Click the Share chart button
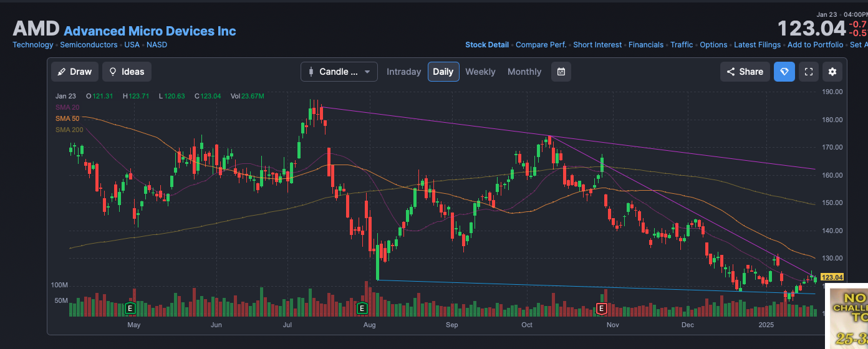Screen dimensions: 868x349 click(745, 72)
